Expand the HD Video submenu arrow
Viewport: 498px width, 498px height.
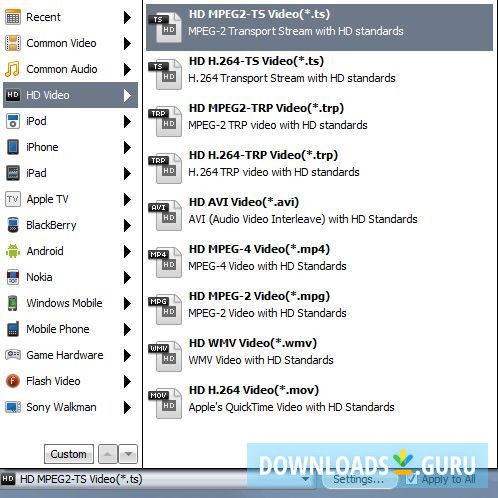127,95
